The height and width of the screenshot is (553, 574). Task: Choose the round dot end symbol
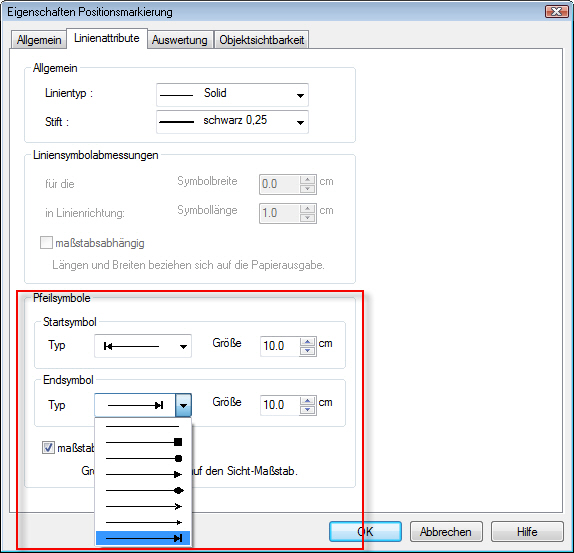pos(143,458)
